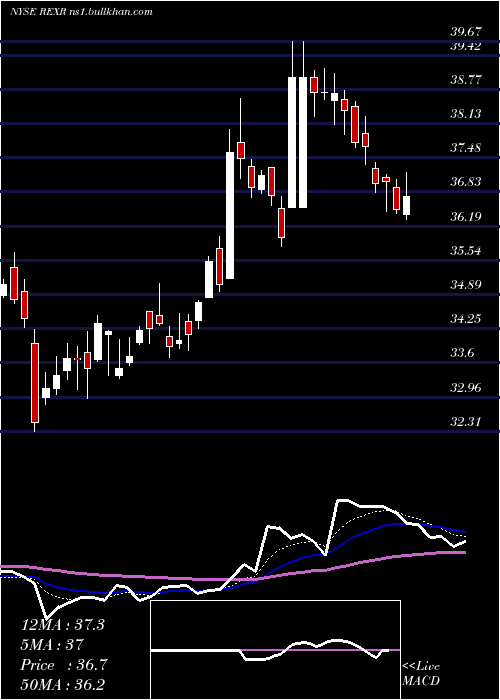The image size is (500, 700).
Task: Click the 12MA : 37.3 readout
Action: coord(62,625)
